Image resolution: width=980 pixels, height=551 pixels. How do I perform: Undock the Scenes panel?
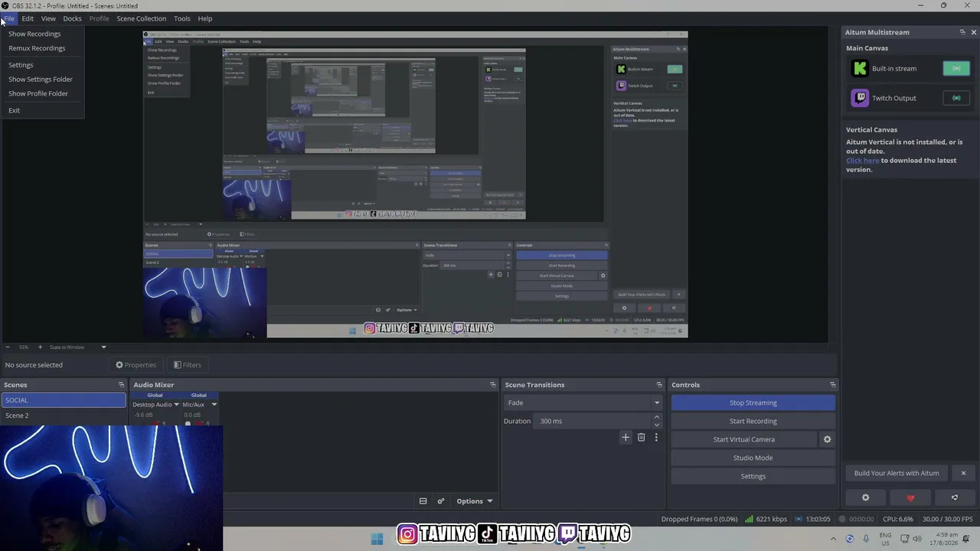(121, 385)
